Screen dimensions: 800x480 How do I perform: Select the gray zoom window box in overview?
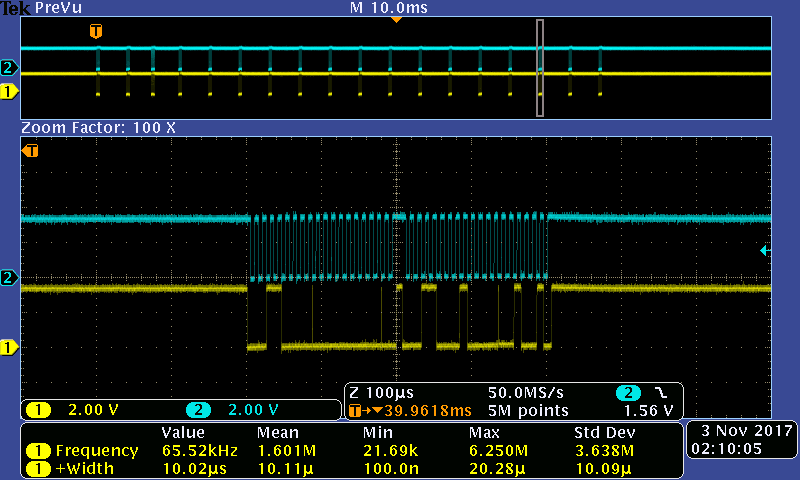pyautogui.click(x=540, y=68)
